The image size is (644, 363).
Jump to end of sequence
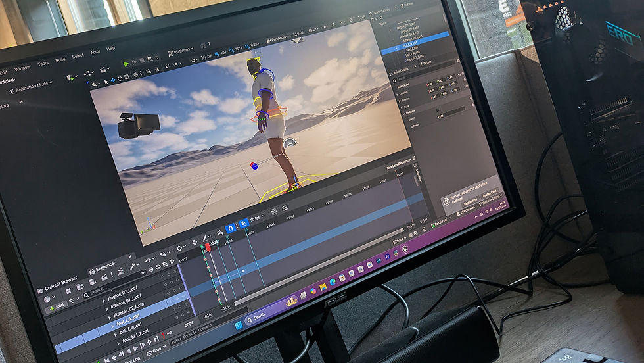pos(156,339)
